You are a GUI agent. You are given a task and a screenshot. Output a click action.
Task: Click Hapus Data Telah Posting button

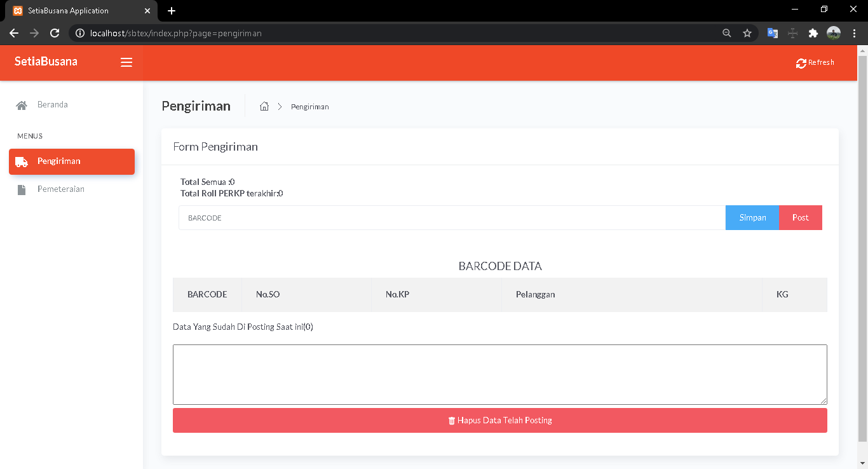tap(499, 421)
